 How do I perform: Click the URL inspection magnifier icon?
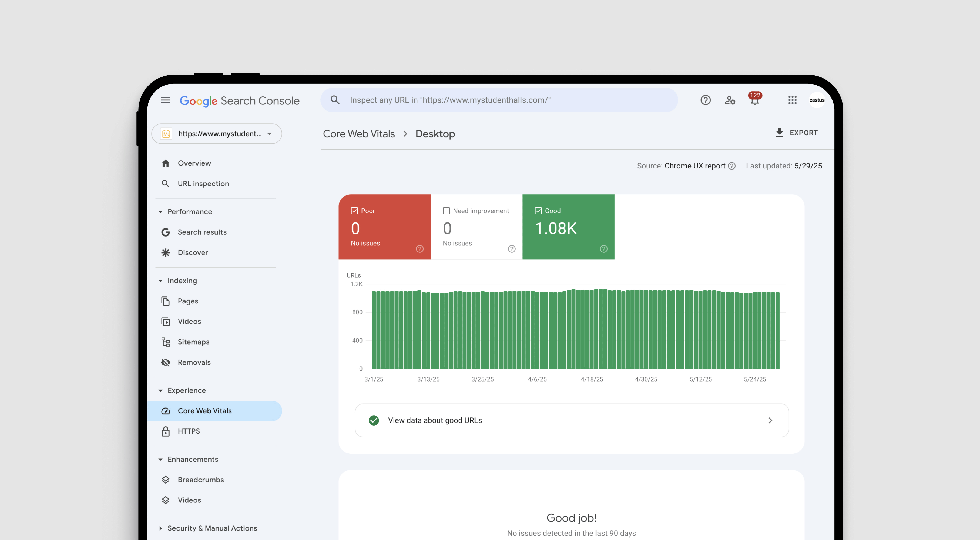coord(166,184)
